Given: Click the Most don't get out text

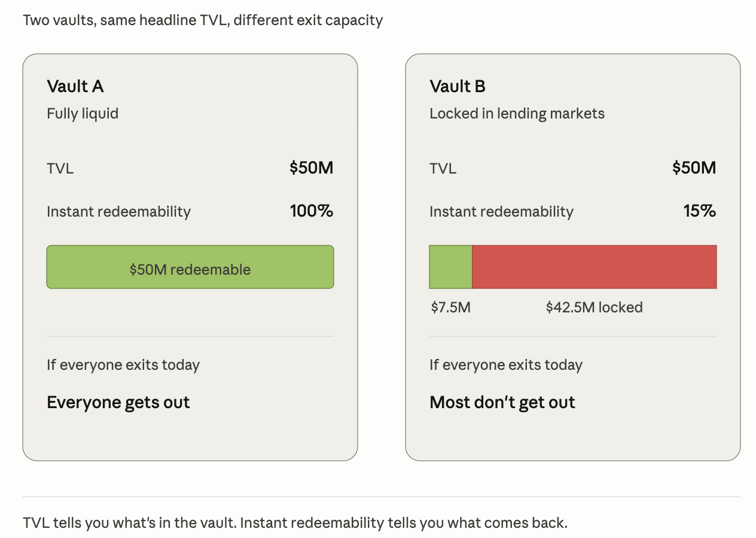Looking at the screenshot, I should coord(502,402).
